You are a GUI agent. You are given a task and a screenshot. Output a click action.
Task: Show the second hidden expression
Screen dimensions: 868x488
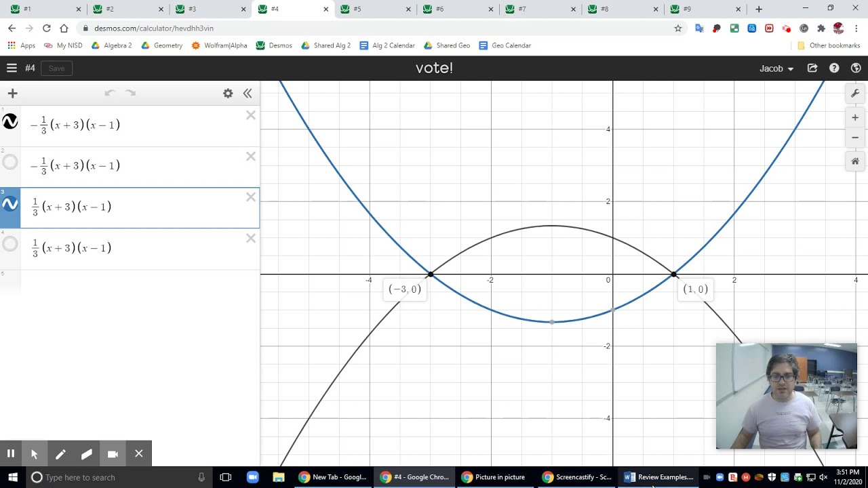[x=10, y=162]
